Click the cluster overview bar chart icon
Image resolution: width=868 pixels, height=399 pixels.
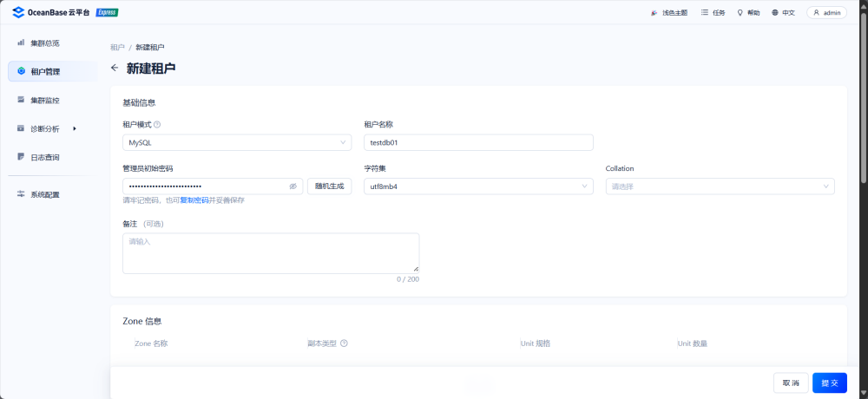(21, 42)
